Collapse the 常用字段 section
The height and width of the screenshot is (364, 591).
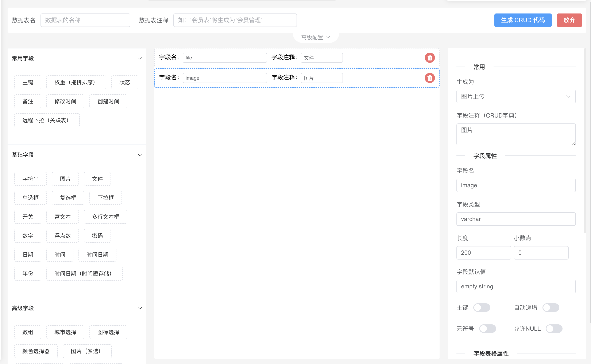pyautogui.click(x=139, y=59)
